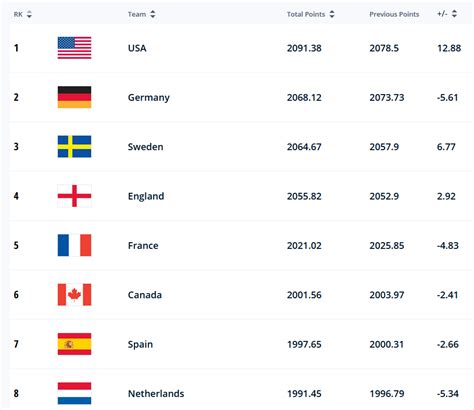Click the Canada flag icon

click(x=74, y=294)
